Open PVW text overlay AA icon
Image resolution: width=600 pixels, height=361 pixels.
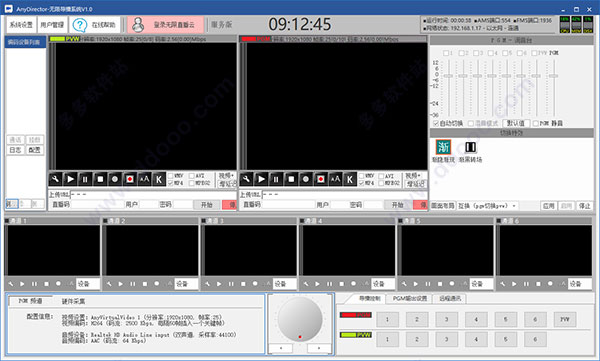144,179
